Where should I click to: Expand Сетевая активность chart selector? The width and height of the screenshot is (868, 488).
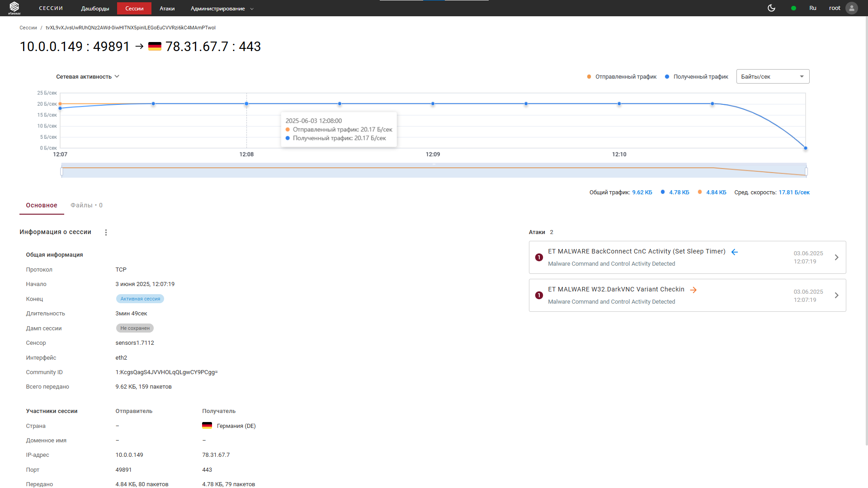[x=88, y=77]
